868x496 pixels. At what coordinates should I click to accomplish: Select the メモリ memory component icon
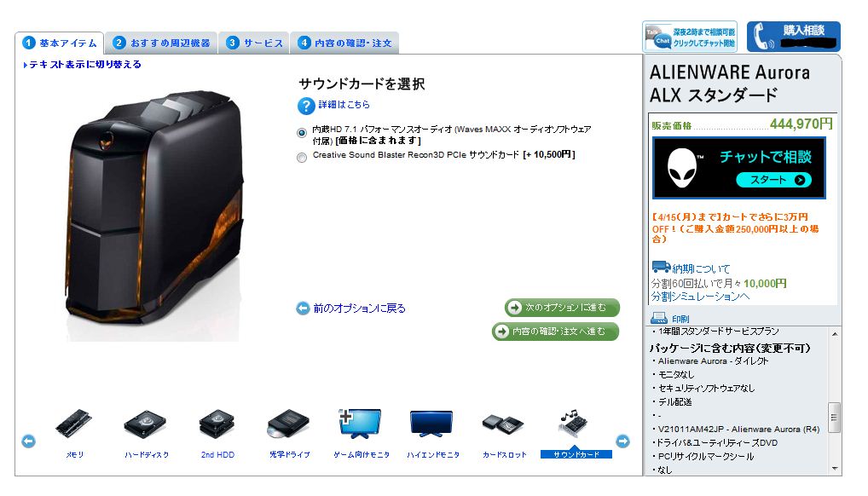[x=73, y=424]
